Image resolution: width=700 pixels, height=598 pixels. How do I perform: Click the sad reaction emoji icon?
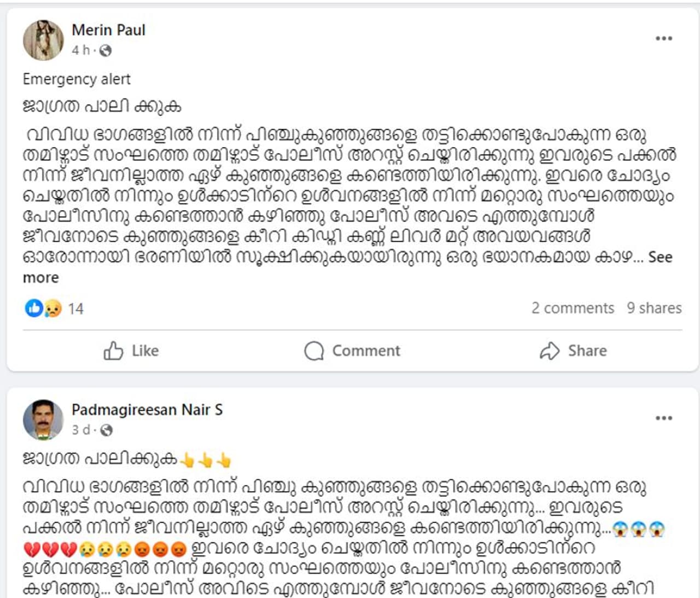click(x=52, y=309)
